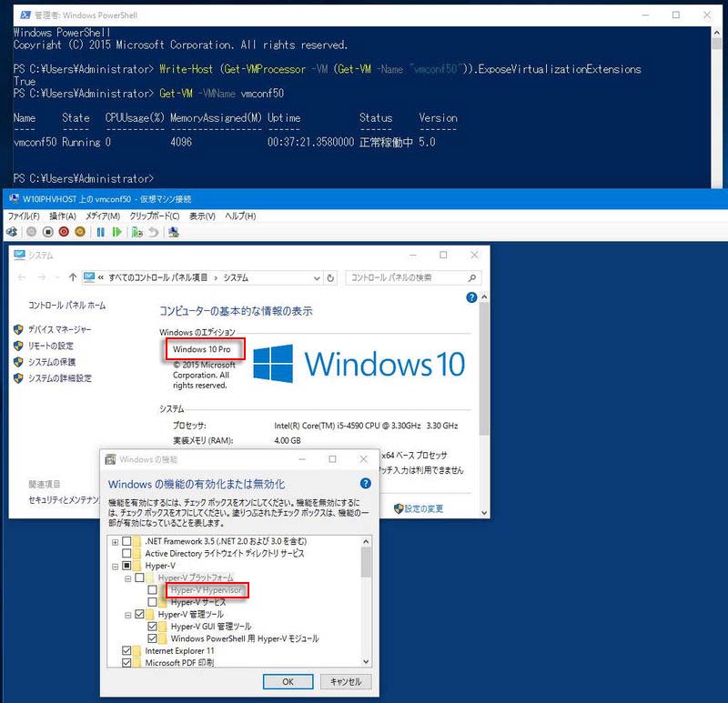728x703 pixels.
Task: Click the PowerShell icon in title bar
Action: click(25, 15)
